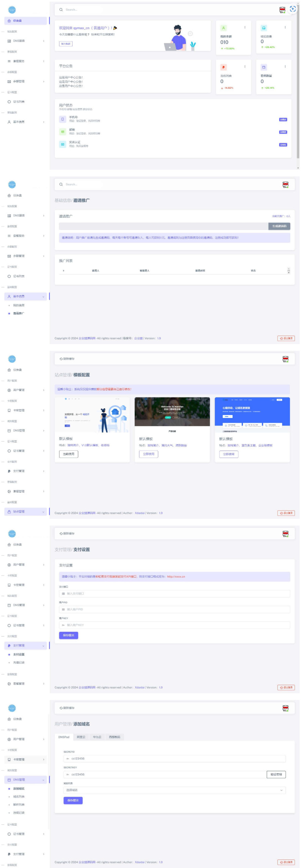Switch to the DNSPod tab
The height and width of the screenshot is (868, 301).
point(63,737)
